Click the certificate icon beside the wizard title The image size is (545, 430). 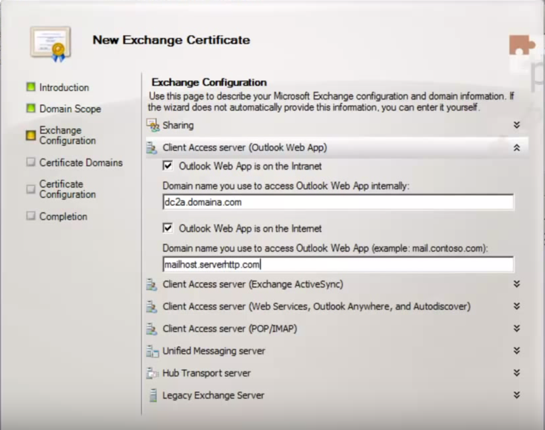[51, 44]
